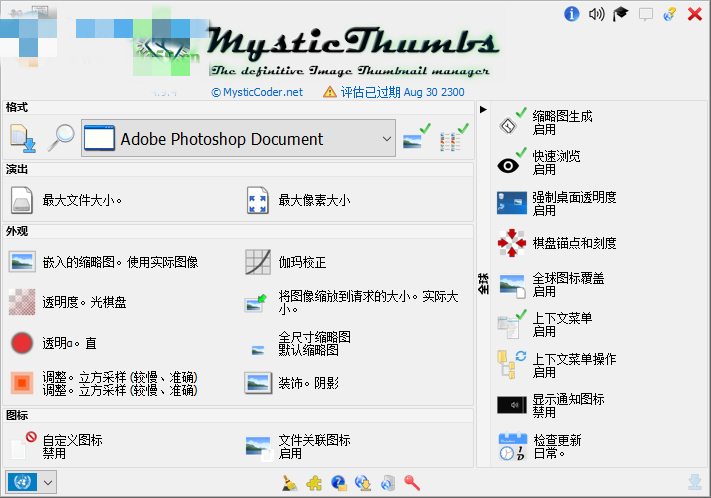Click the import format download icon
The height and width of the screenshot is (498, 711).
[23, 139]
